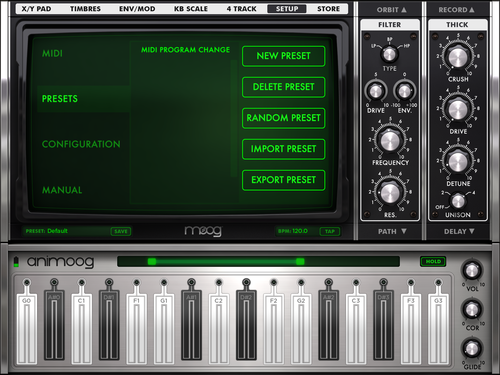Click the EXPORT PRESET button

(x=283, y=180)
